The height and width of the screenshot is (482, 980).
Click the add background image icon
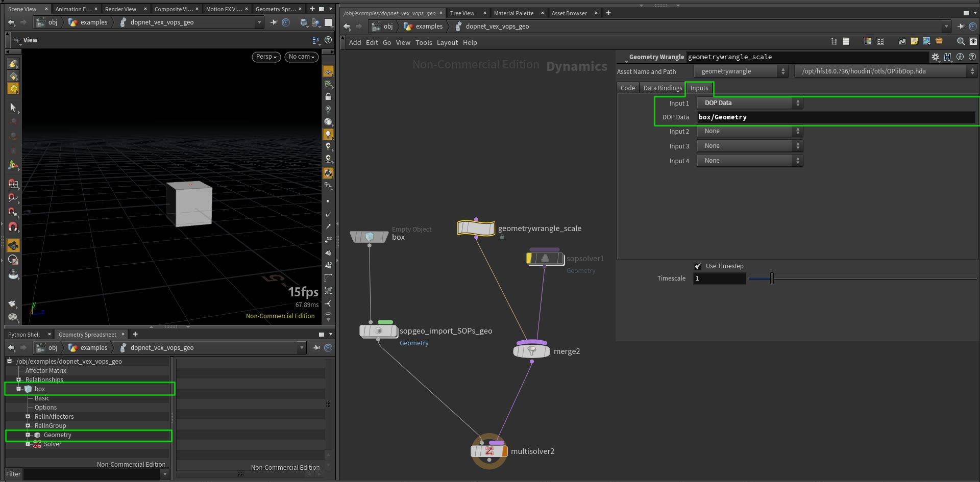point(926,41)
